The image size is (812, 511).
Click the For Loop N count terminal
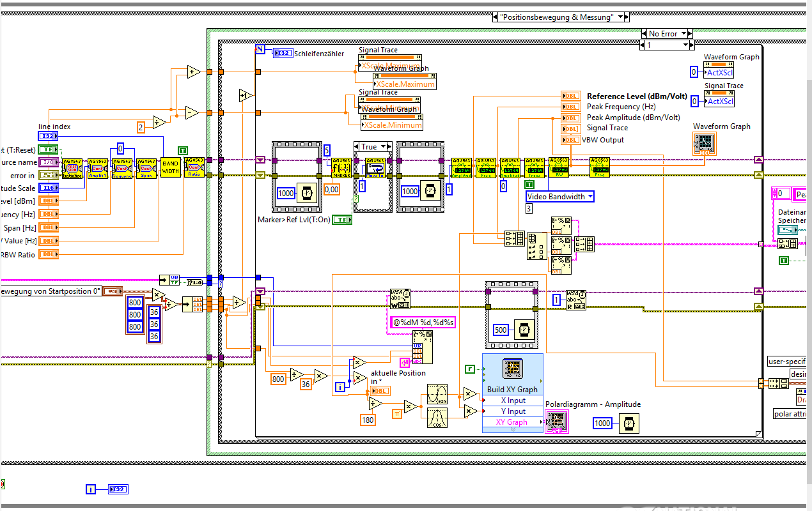[x=260, y=49]
